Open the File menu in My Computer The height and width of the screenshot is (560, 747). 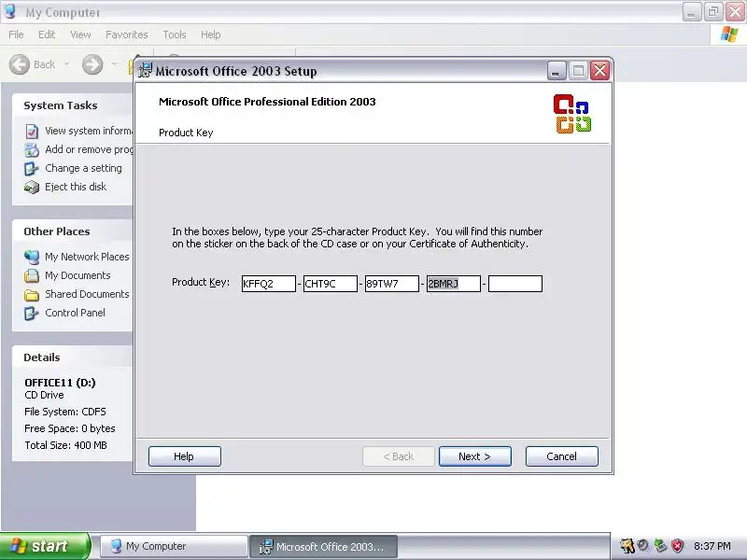[x=16, y=35]
